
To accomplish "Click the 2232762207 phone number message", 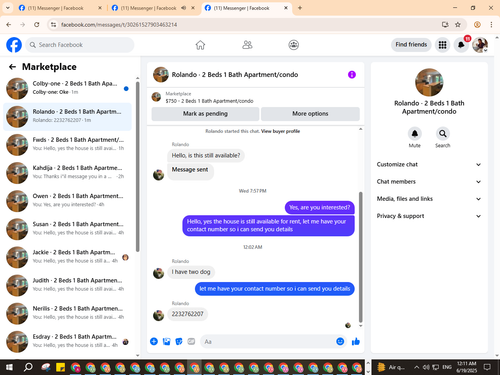I will 187,314.
